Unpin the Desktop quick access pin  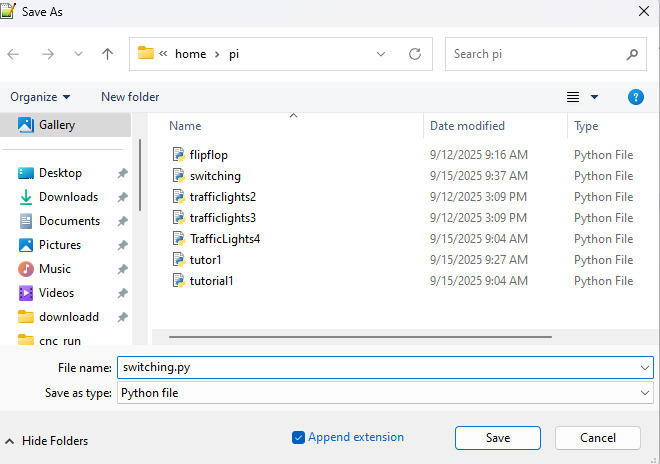pyautogui.click(x=122, y=173)
